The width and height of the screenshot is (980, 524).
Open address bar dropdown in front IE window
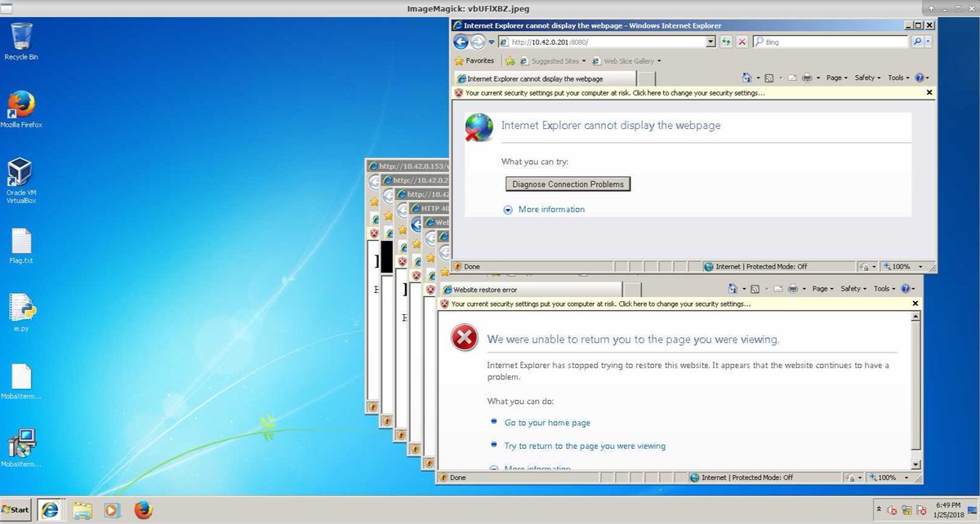710,42
